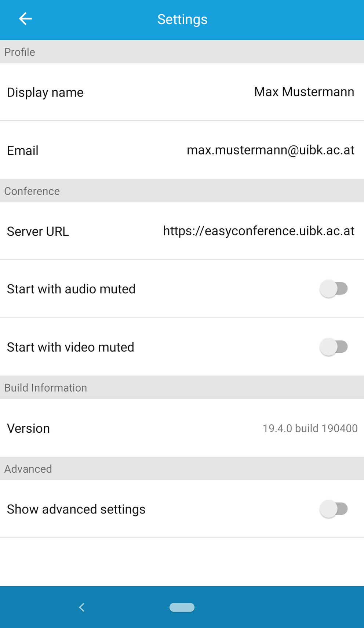Tap the back arrow in Settings header
This screenshot has height=628, width=364.
25,19
